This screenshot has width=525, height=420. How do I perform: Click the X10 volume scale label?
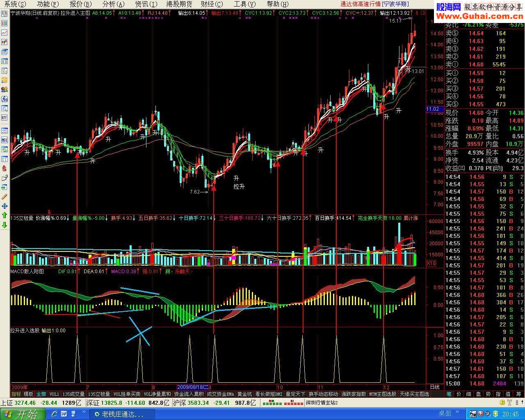pos(431,263)
